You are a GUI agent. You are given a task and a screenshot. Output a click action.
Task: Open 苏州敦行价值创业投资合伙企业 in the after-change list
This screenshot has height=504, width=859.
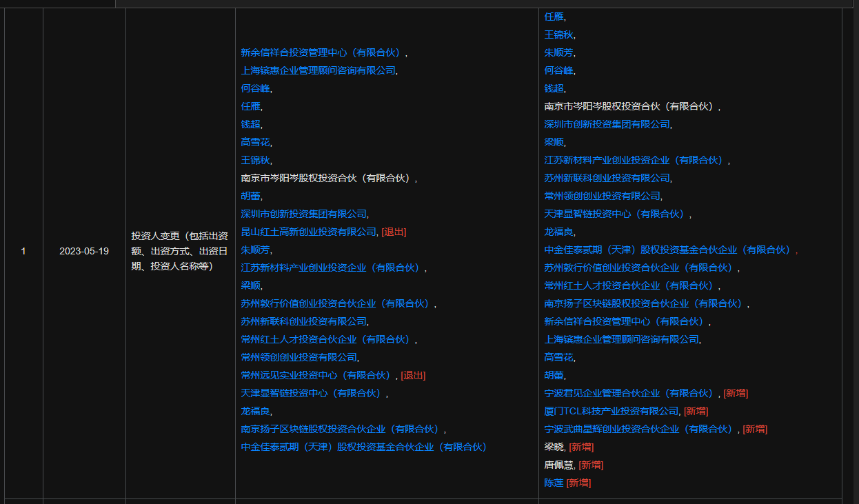pyautogui.click(x=640, y=268)
